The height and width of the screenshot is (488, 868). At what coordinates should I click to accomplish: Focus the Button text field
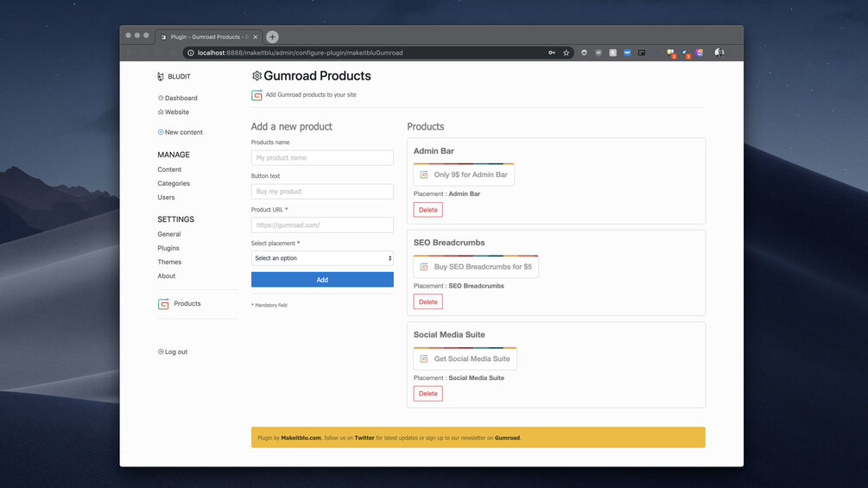[322, 192]
